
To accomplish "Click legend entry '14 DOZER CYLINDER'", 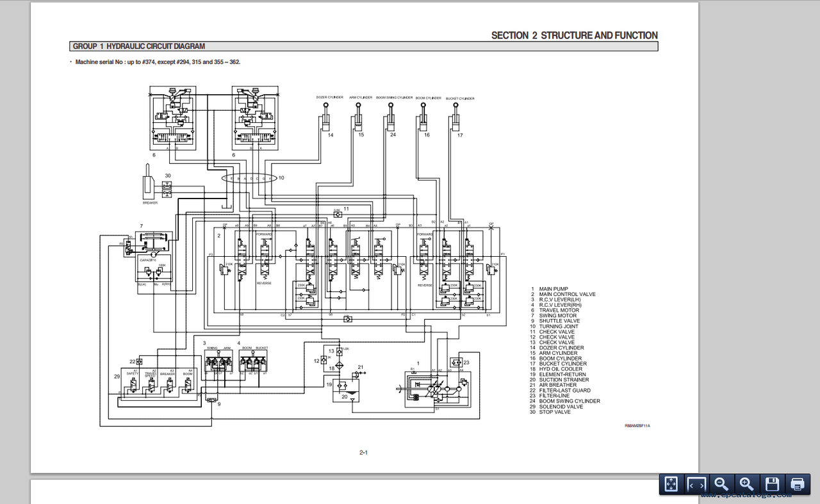I will click(x=557, y=348).
